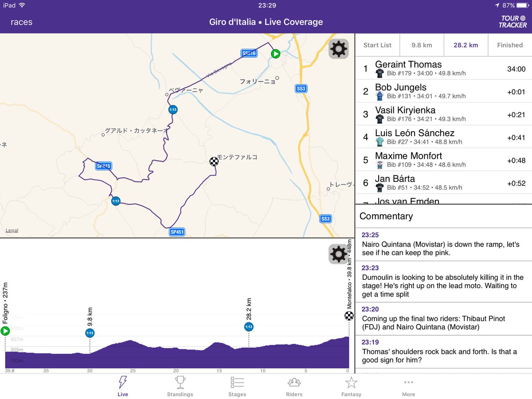Tap Maxime Monfort team jersey icon

379,164
